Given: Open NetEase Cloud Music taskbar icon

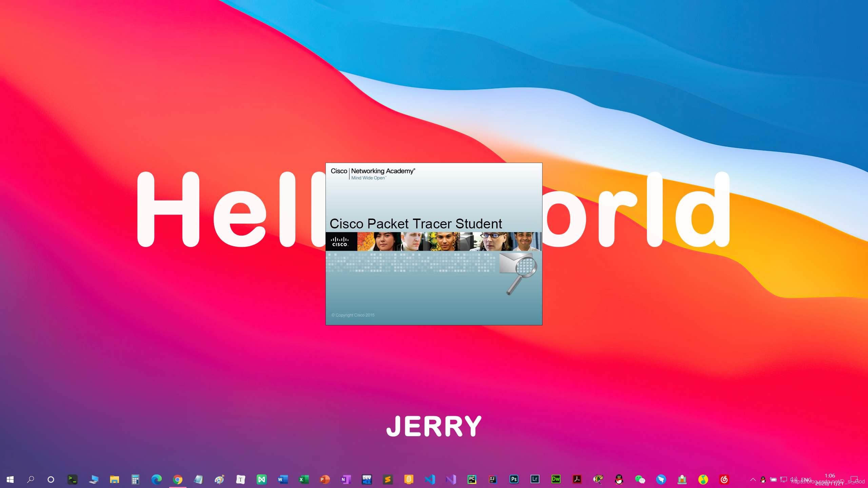Looking at the screenshot, I should coord(724,479).
